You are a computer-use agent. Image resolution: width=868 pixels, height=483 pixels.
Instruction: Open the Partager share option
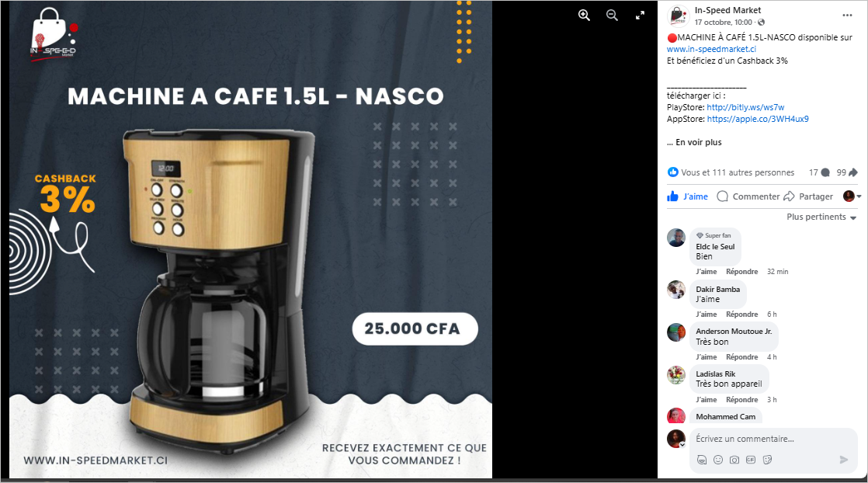pyautogui.click(x=809, y=196)
